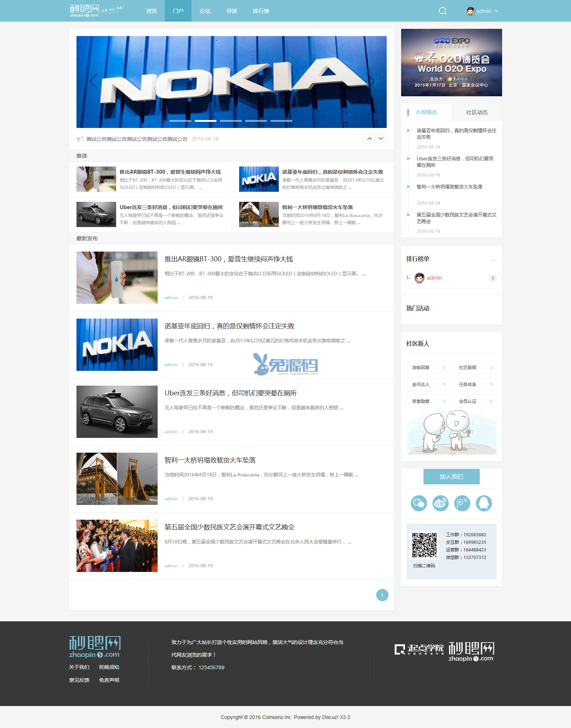Viewport: 571px width, 728px height.
Task: Open 投稿须知 footer link
Action: (109, 667)
